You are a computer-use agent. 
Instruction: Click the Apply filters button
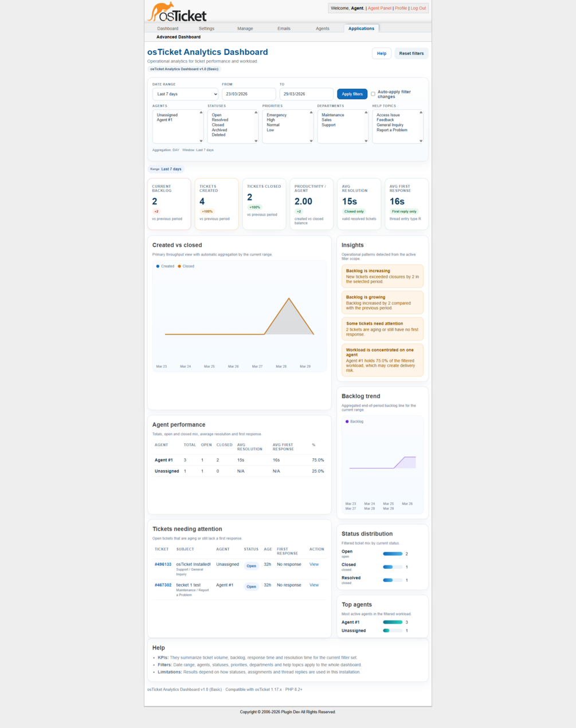[x=352, y=94]
